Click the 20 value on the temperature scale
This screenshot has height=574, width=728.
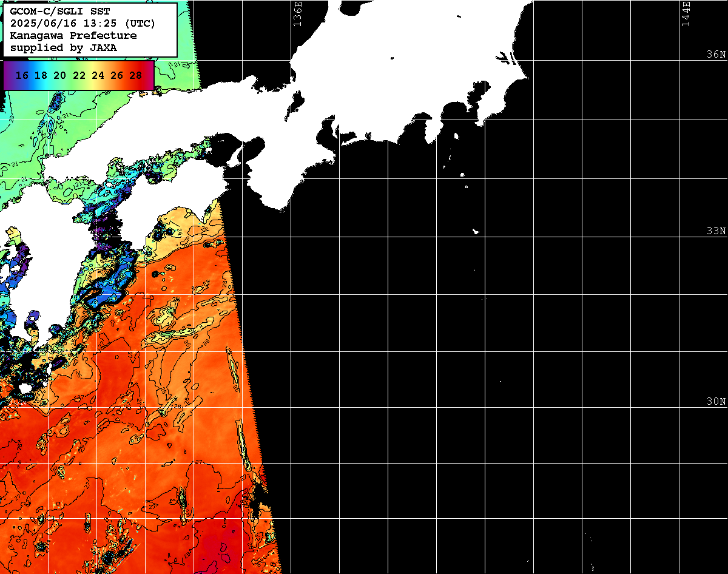pyautogui.click(x=59, y=75)
